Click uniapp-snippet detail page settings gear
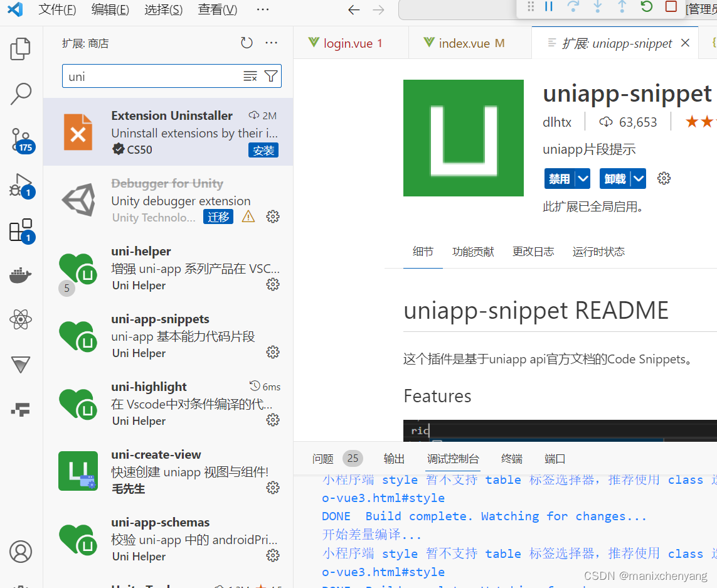717x588 pixels. [664, 178]
